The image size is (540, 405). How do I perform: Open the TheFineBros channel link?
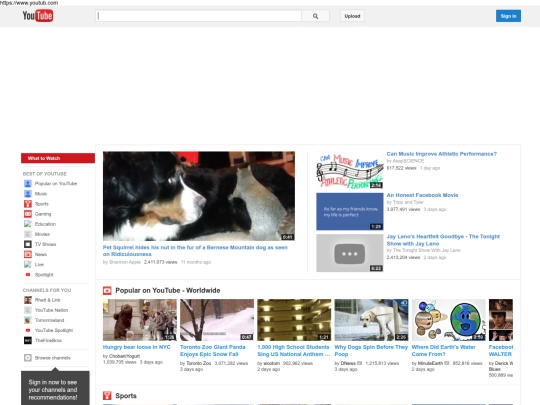48,340
